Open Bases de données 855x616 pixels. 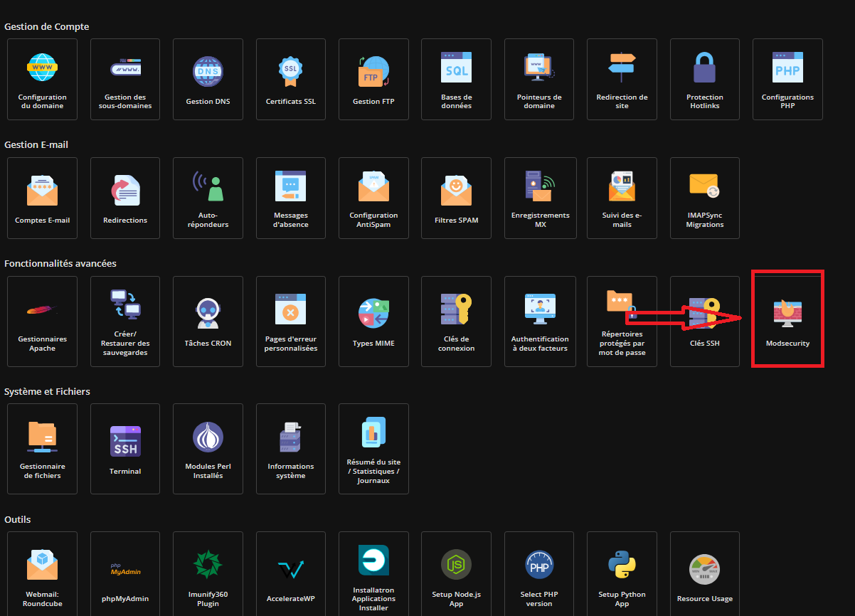456,79
